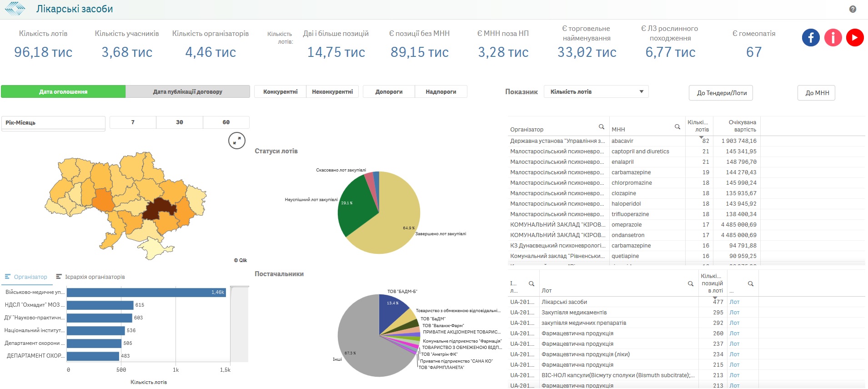868x389 pixels.
Task: Click the clozapine cell
Action: [x=647, y=193]
